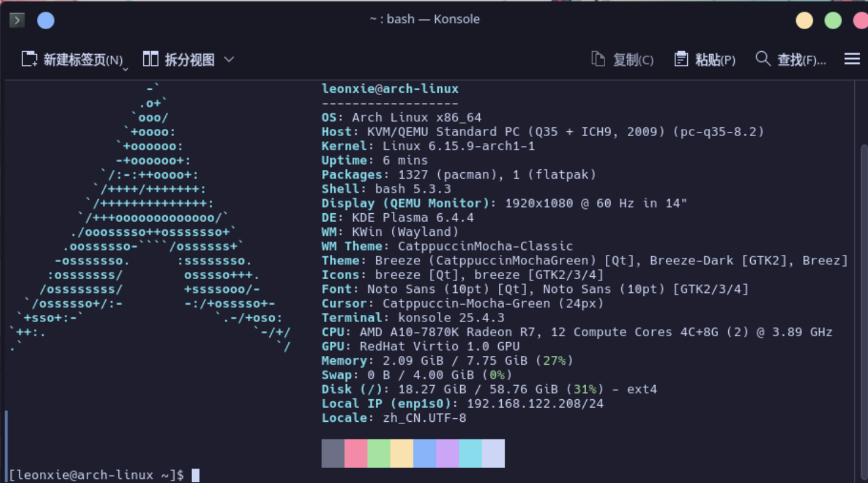Click the "bash 5.3.3" shell value
Image resolution: width=868 pixels, height=483 pixels.
(413, 189)
